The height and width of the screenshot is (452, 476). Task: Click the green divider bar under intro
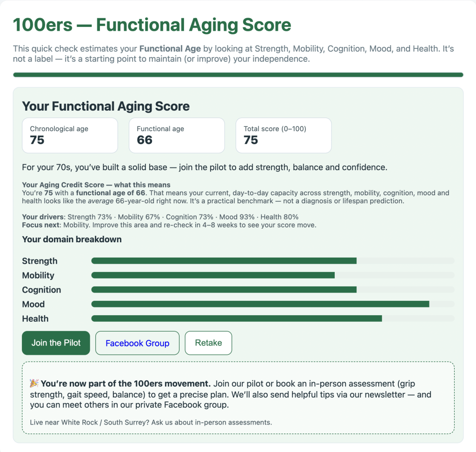(x=238, y=74)
